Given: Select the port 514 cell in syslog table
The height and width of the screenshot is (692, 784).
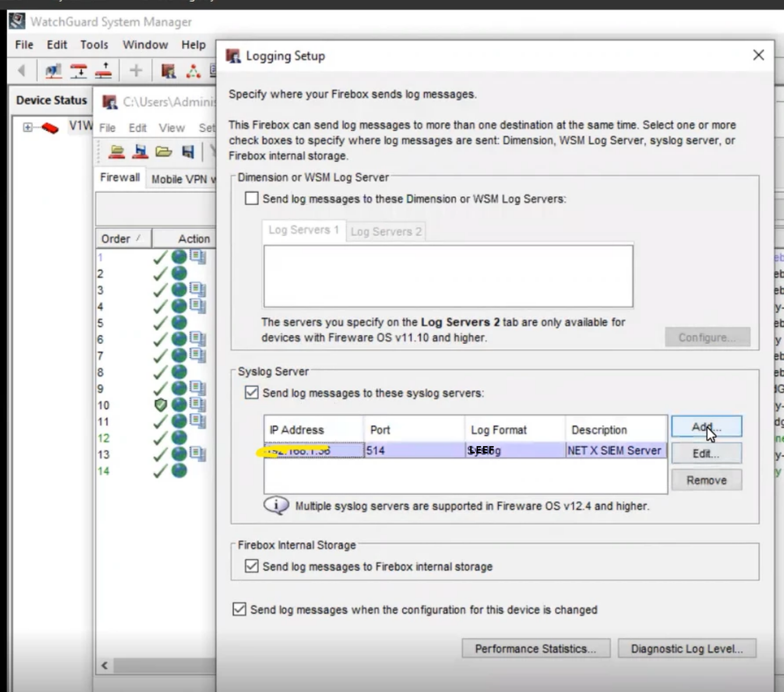Looking at the screenshot, I should coord(414,450).
